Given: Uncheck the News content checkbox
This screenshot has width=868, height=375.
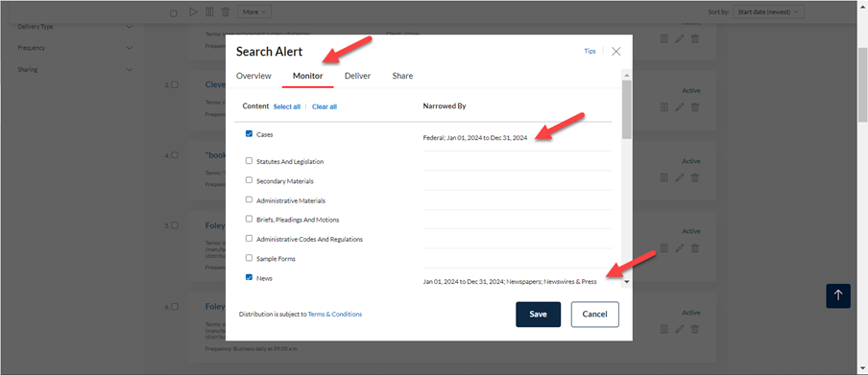Looking at the screenshot, I should click(249, 277).
